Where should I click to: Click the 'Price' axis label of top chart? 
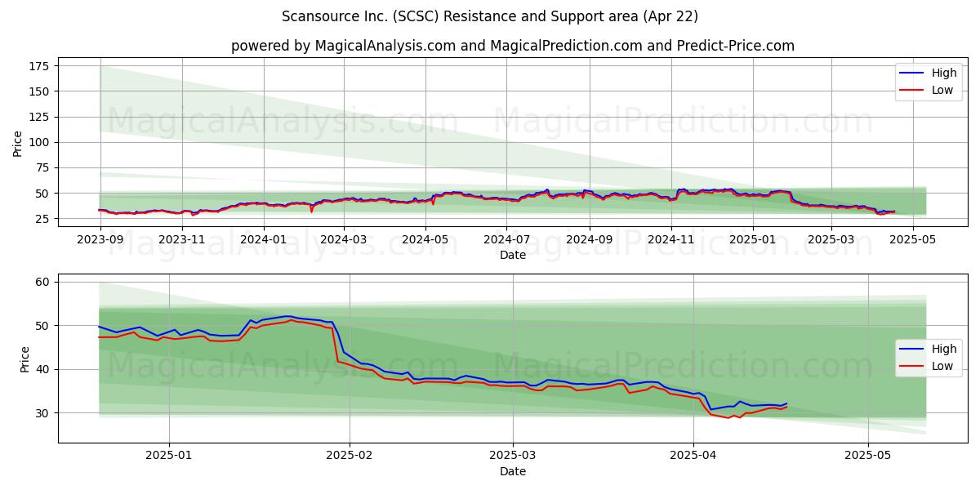pyautogui.click(x=18, y=143)
